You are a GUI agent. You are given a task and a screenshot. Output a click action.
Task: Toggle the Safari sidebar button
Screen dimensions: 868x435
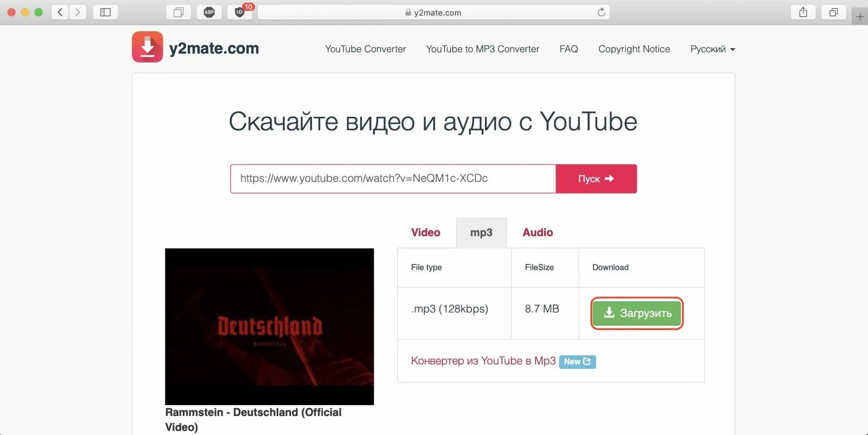pyautogui.click(x=105, y=12)
